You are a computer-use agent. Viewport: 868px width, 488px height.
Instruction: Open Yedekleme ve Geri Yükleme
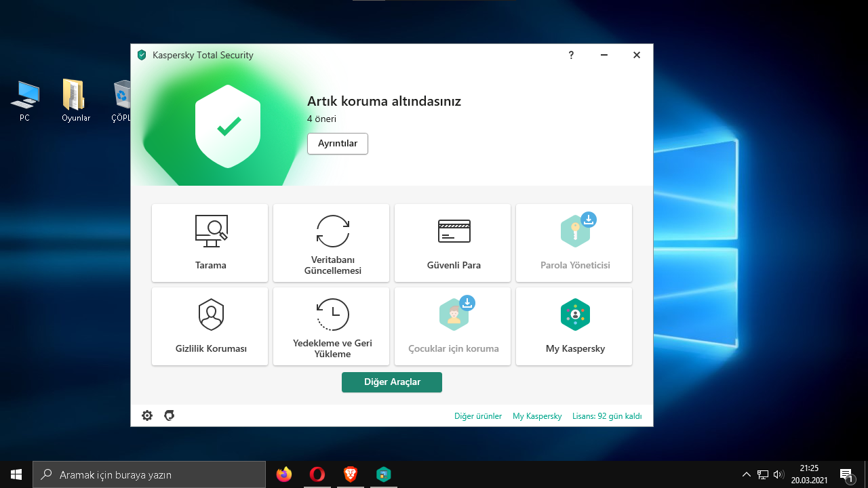coord(331,326)
